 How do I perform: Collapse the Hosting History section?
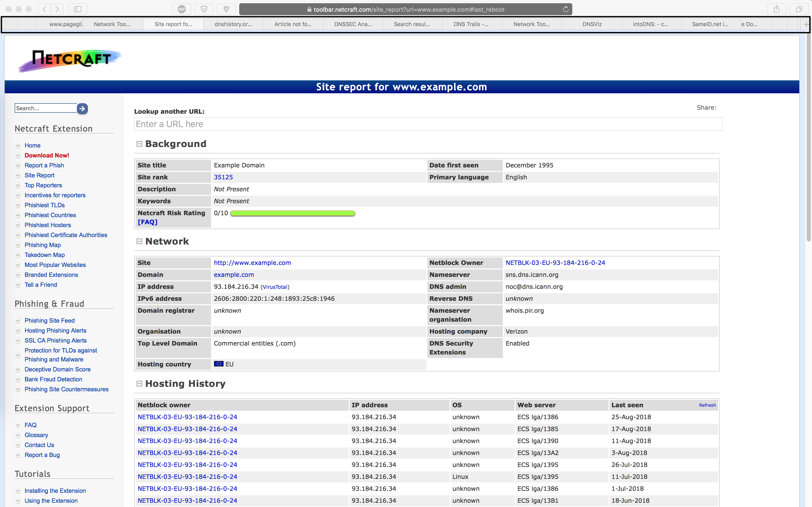139,384
